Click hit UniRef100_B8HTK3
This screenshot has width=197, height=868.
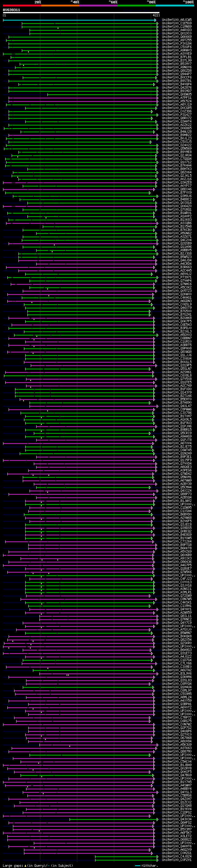(177, 169)
